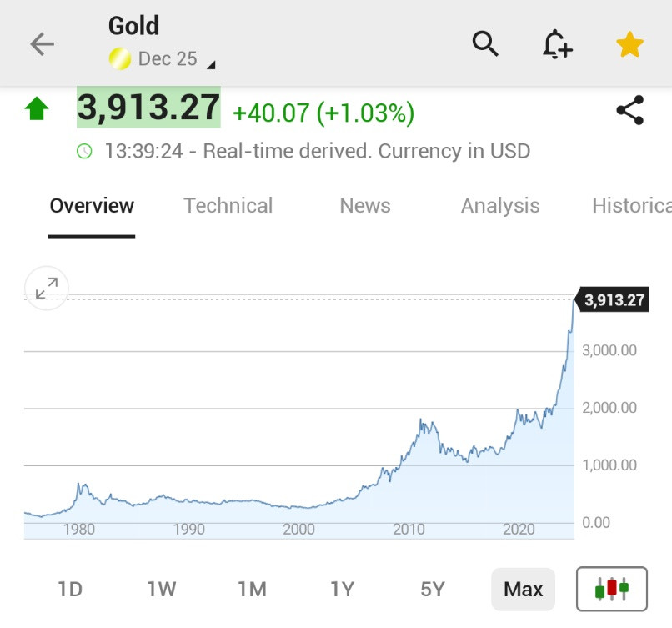This screenshot has width=672, height=628.
Task: Set chart range to 1Y
Action: click(342, 590)
